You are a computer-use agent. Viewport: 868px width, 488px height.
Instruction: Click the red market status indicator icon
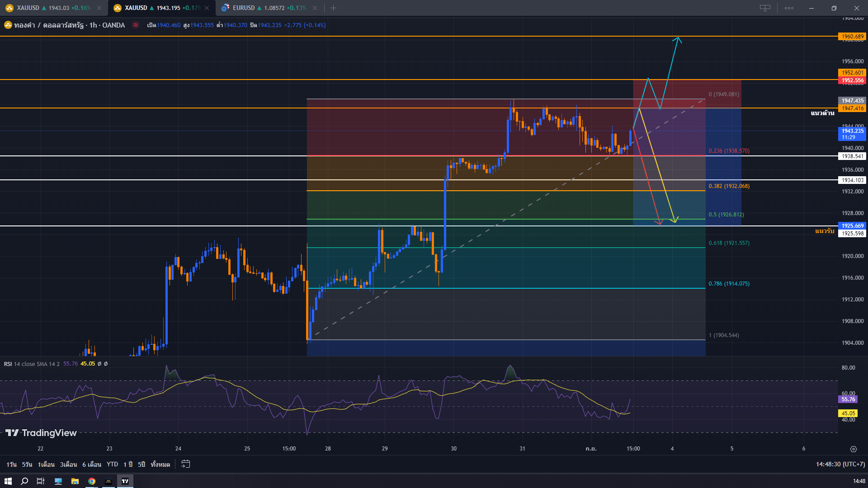pos(135,25)
